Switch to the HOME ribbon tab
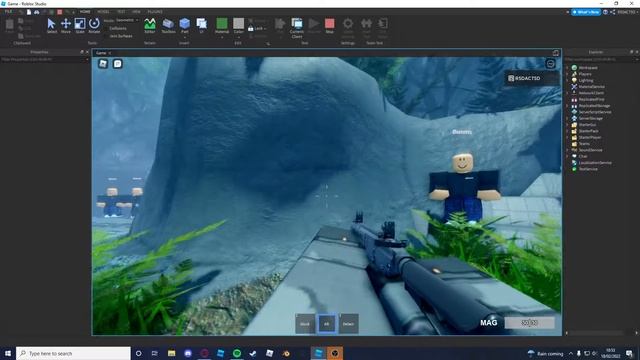 click(x=85, y=12)
